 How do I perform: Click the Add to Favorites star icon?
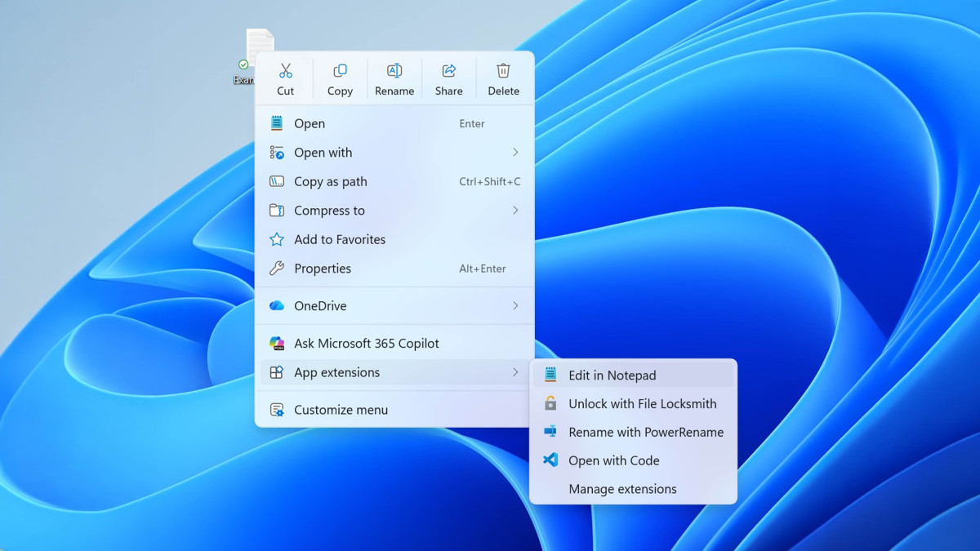coord(277,239)
